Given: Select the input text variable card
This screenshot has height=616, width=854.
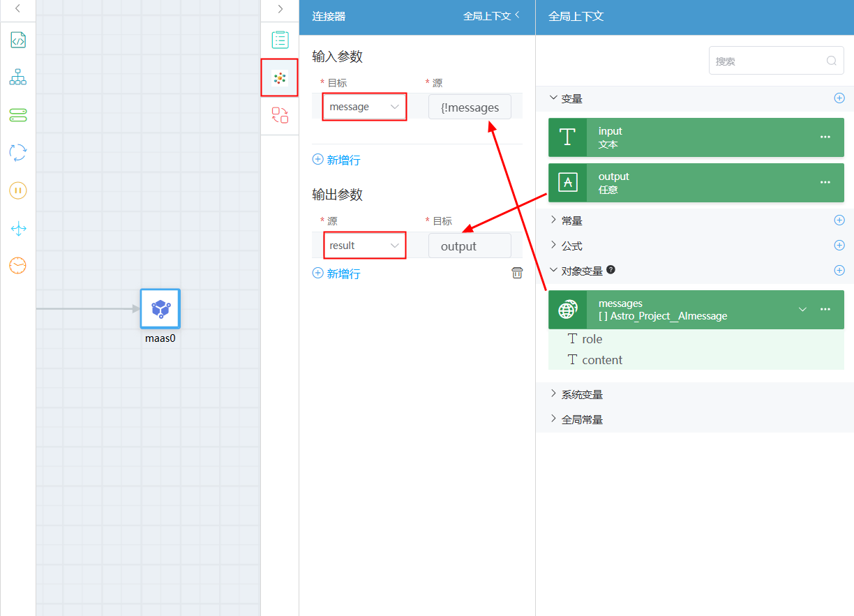Looking at the screenshot, I should (696, 137).
